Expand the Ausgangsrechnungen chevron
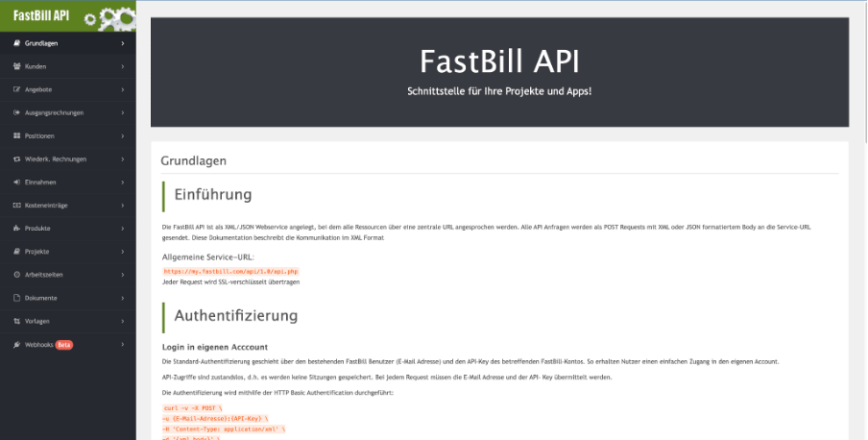The height and width of the screenshot is (440, 868). [x=123, y=112]
